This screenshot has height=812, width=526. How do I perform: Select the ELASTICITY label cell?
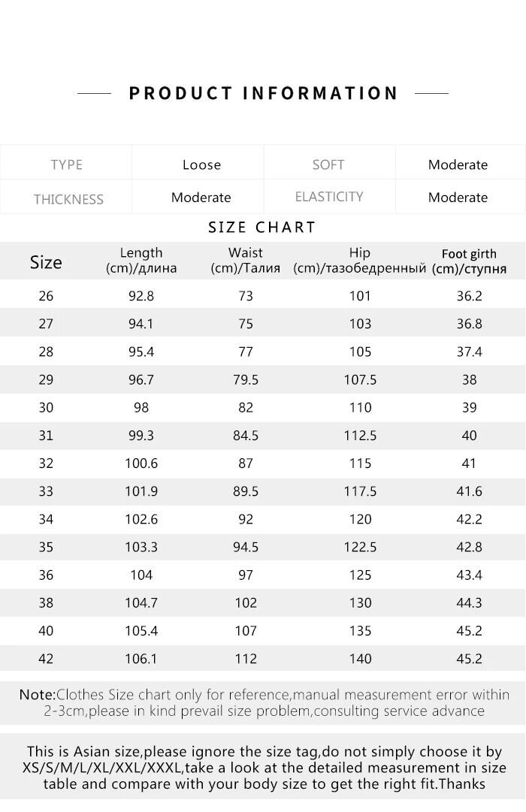coord(329,197)
